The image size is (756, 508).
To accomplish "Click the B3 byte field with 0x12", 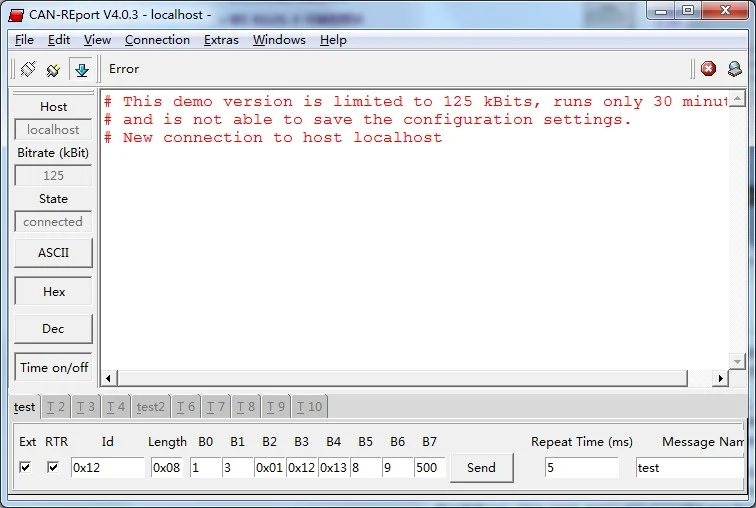I will [x=301, y=468].
